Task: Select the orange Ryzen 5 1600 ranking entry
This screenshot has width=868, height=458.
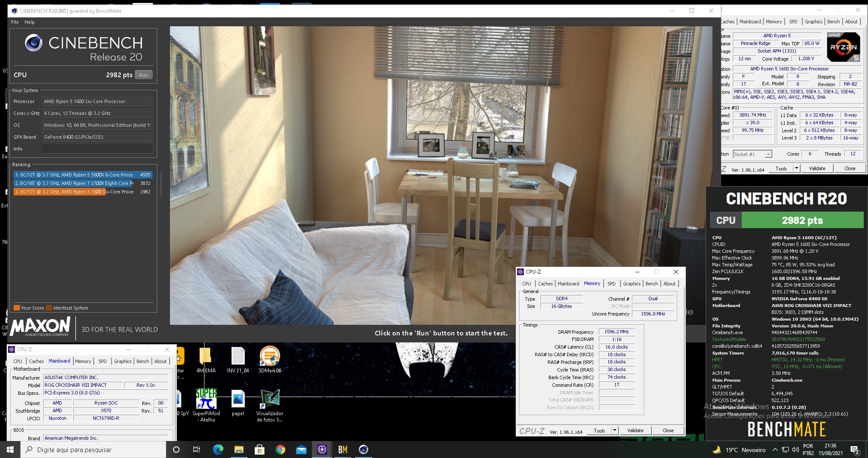Action: click(83, 192)
